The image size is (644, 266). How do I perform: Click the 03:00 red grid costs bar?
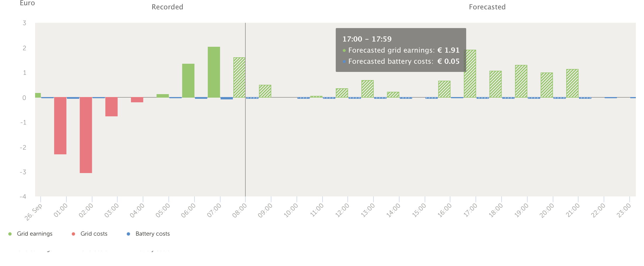pyautogui.click(x=111, y=107)
